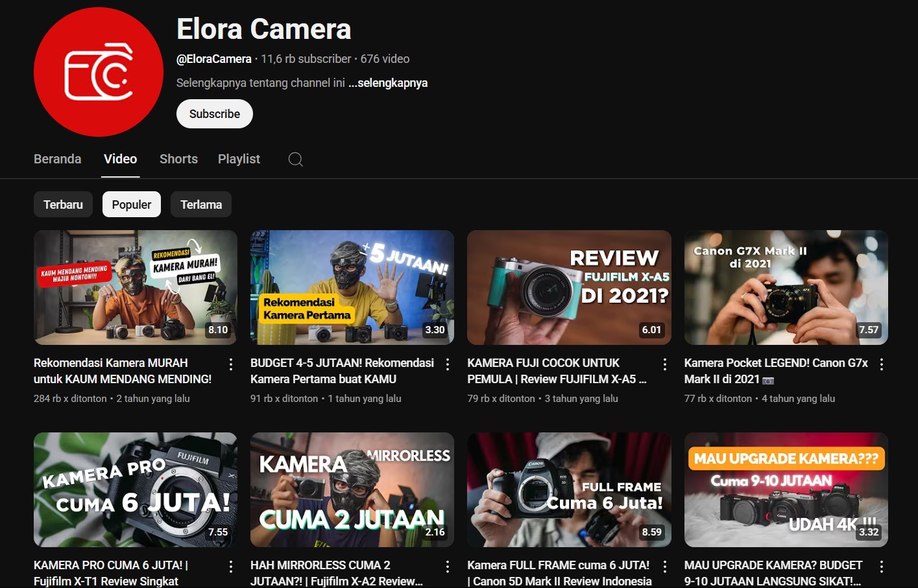Switch to the Beranda tab
Image resolution: width=918 pixels, height=588 pixels.
click(58, 159)
